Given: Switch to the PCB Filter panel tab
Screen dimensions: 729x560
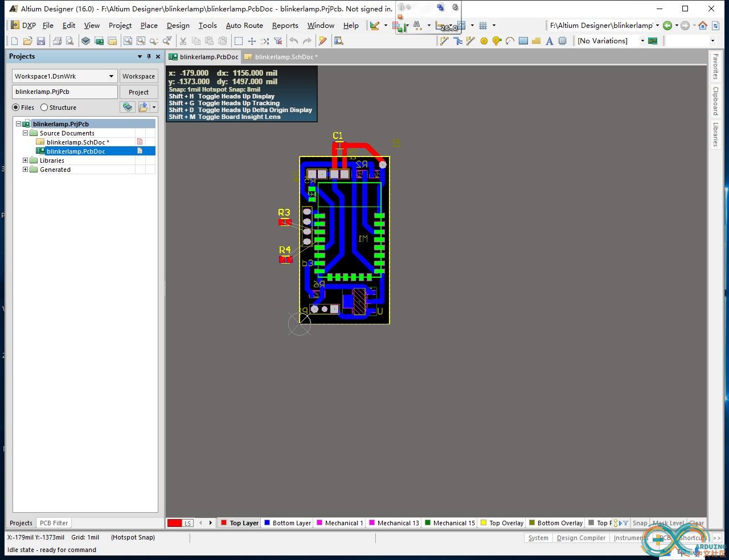Looking at the screenshot, I should coord(54,523).
